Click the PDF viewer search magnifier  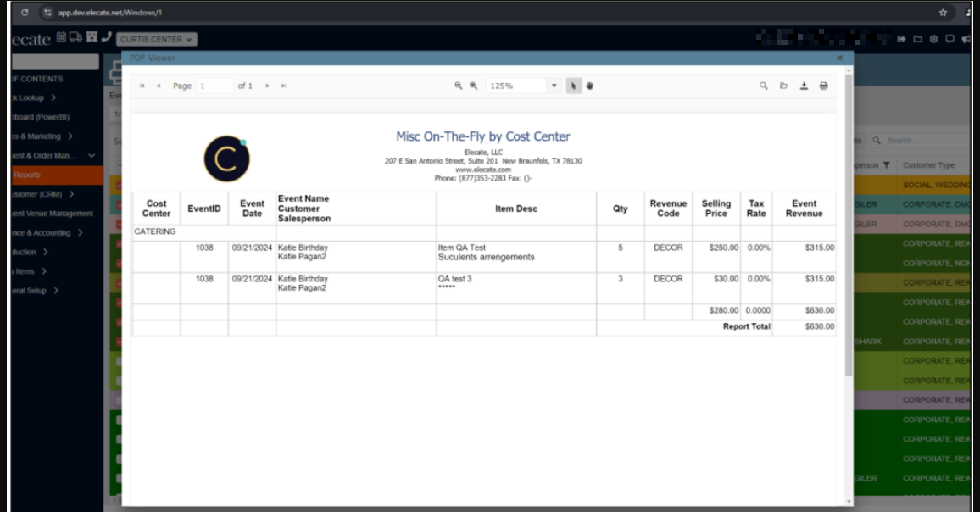tap(763, 86)
